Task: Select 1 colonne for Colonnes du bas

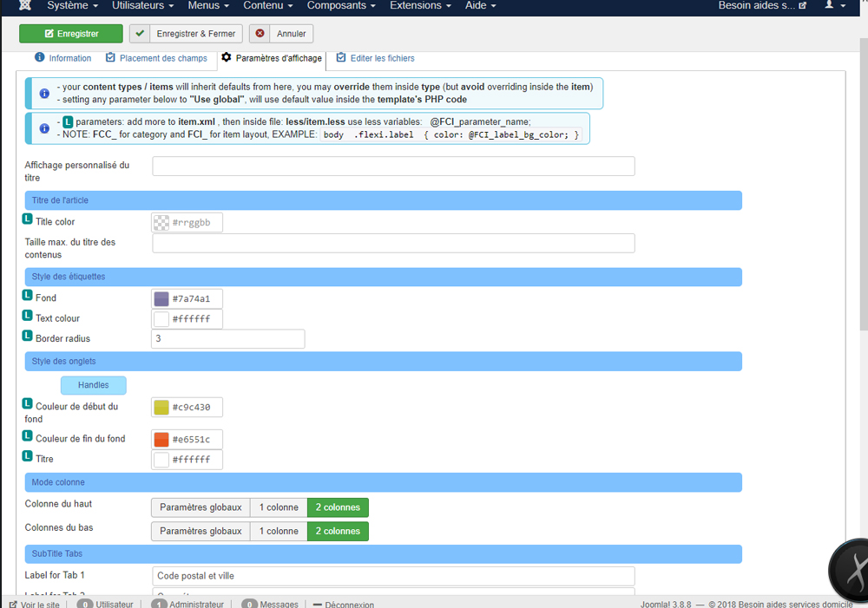Action: click(x=279, y=531)
